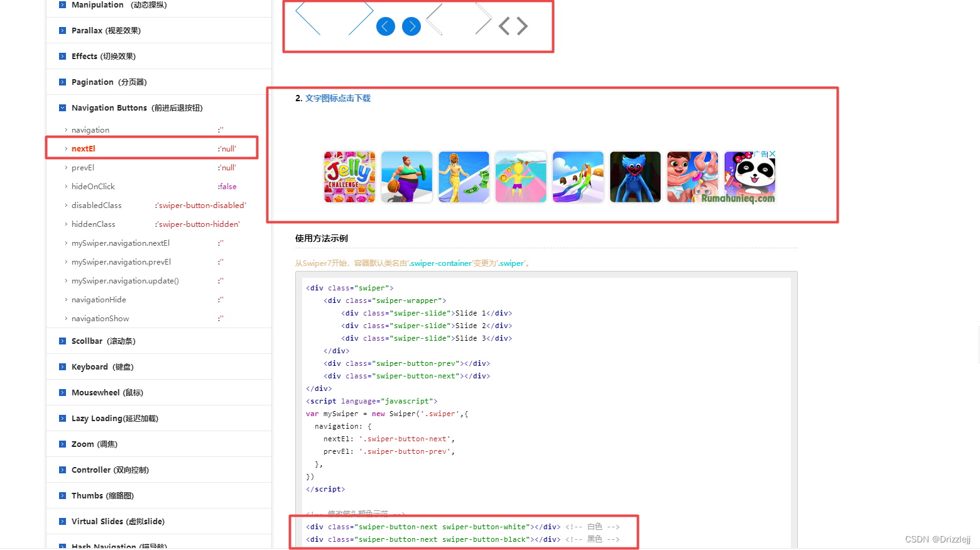Open mySwiper.navigation.prevEl entry
Viewport: 980px width, 550px height.
121,262
